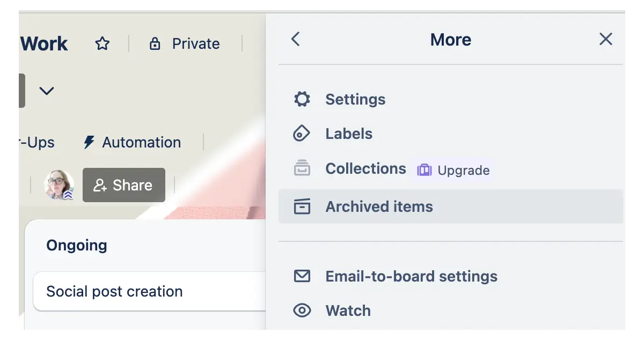Select the Ongoing list header
This screenshot has height=340, width=644.
tap(77, 245)
